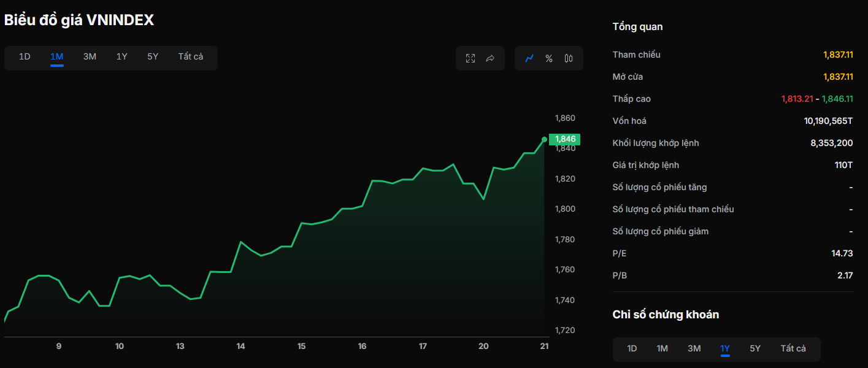Click the Tham chiếu value 1,837.11
The height and width of the screenshot is (368, 868).
tap(838, 55)
